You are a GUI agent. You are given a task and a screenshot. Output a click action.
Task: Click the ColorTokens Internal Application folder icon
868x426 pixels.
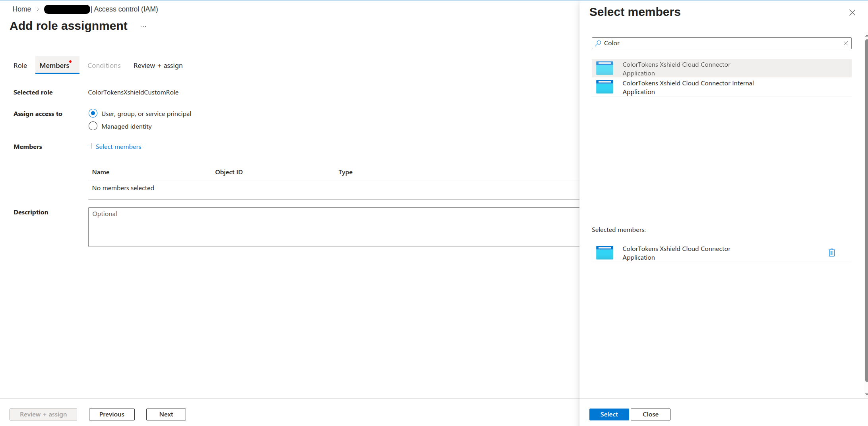click(604, 87)
